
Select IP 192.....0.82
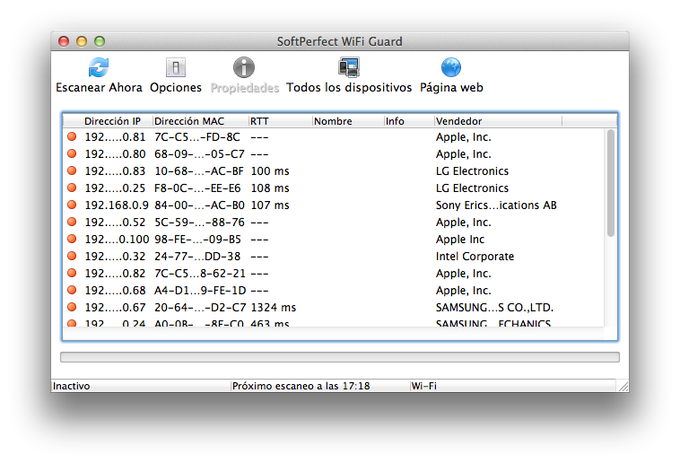pos(115,273)
